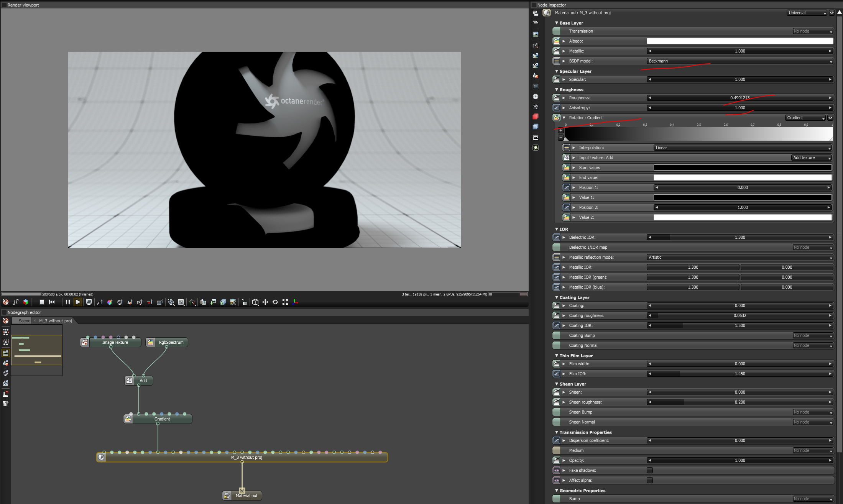
Task: Pause the render in viewport toolbar
Action: 67,302
